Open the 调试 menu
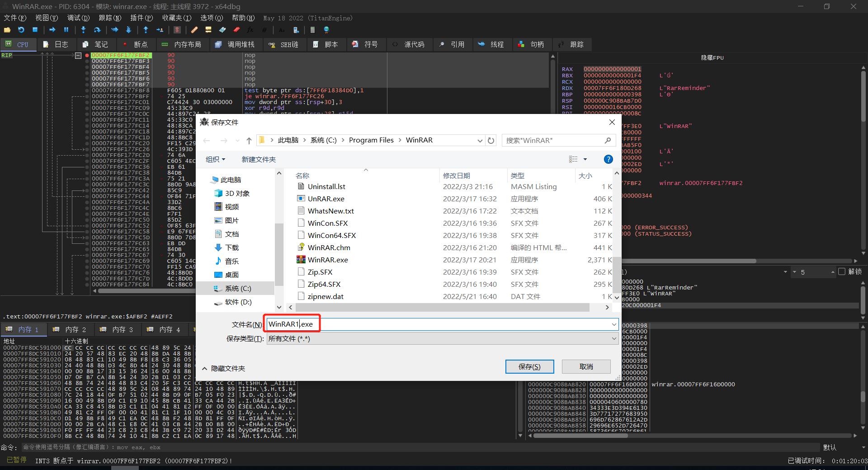This screenshot has width=868, height=470. (77, 18)
